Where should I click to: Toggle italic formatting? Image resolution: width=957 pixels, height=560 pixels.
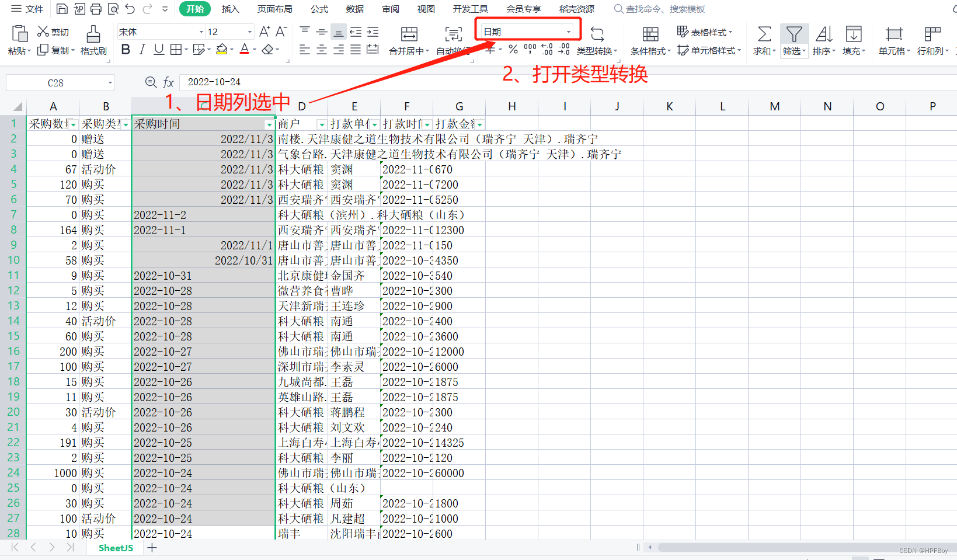141,50
